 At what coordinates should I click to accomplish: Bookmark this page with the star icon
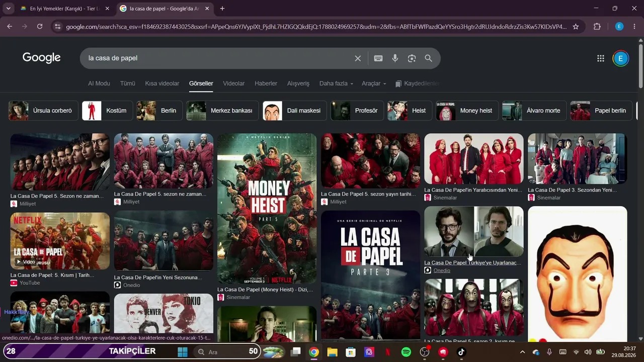tap(576, 27)
